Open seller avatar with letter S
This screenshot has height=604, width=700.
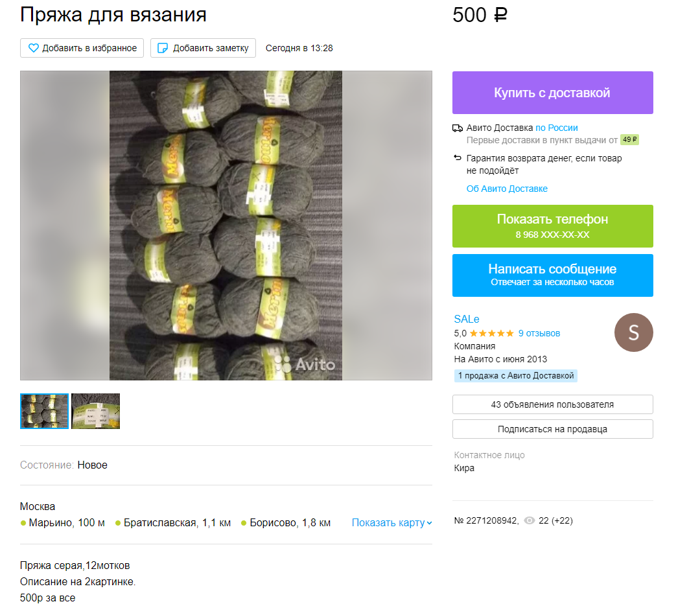coord(633,332)
